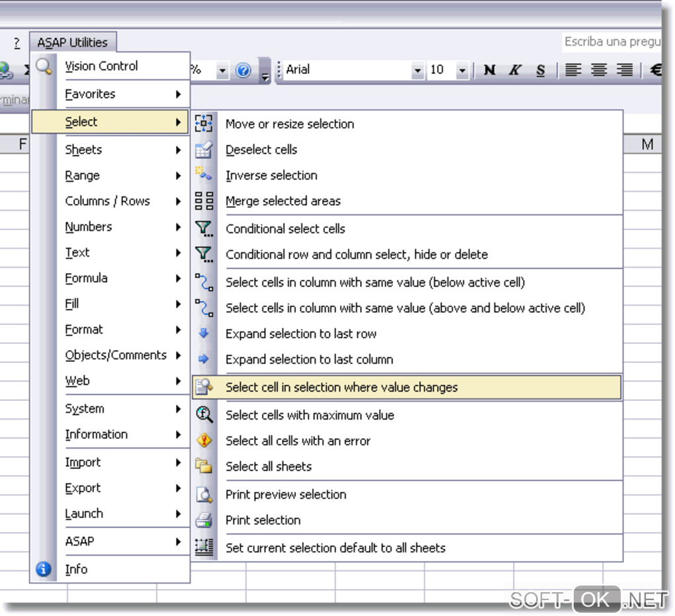Center text using the toolbar alignment icon
The width and height of the screenshot is (675, 616).
tap(598, 69)
